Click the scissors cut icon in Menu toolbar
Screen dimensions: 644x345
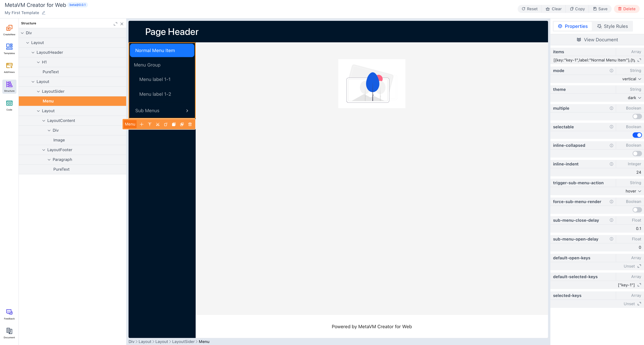(x=158, y=124)
